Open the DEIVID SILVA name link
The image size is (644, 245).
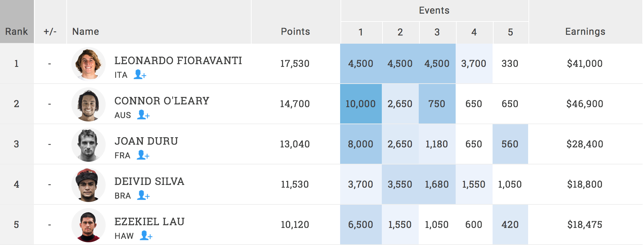149,181
